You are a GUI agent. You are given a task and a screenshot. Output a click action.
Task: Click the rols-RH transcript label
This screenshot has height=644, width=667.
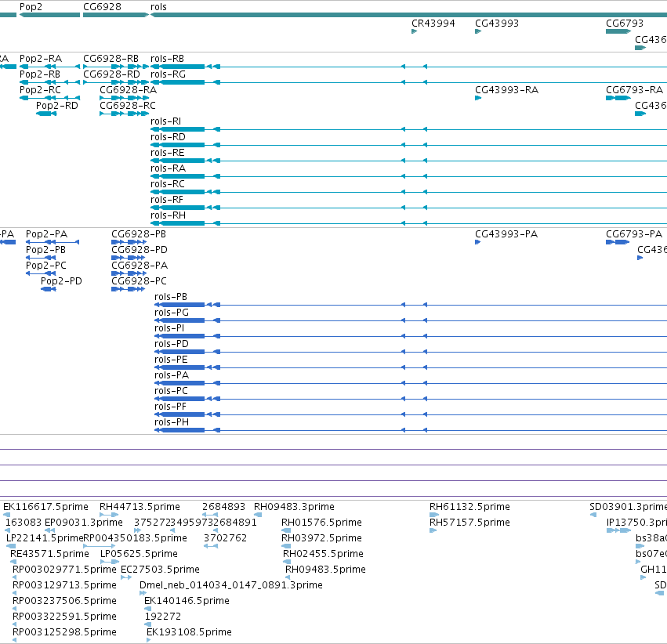[168, 216]
